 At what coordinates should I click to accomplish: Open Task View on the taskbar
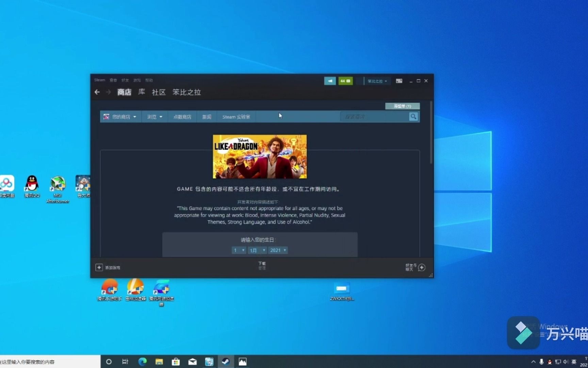[x=125, y=362]
